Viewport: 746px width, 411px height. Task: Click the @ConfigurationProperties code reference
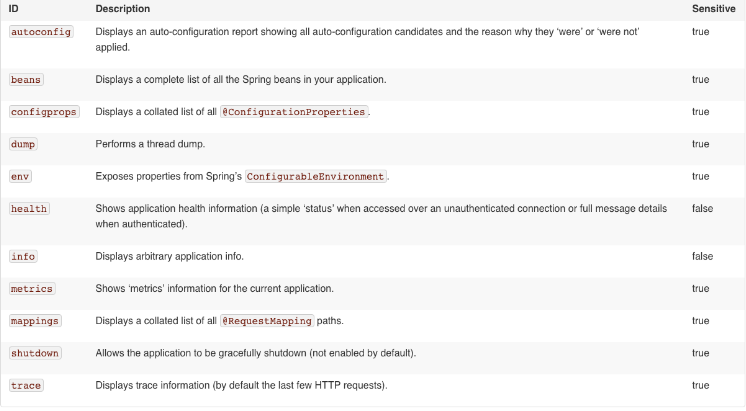pos(294,112)
